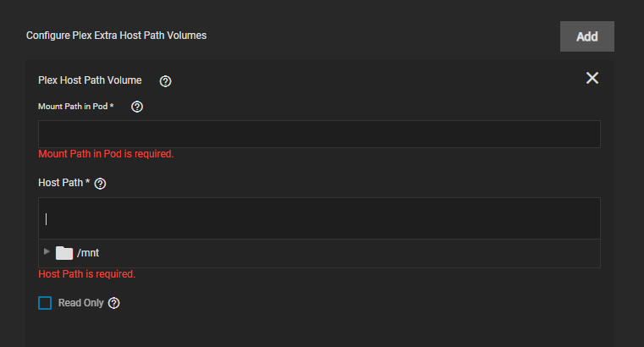Enable the Read Only checkbox
Viewport: 644px width, 347px height.
click(x=45, y=303)
